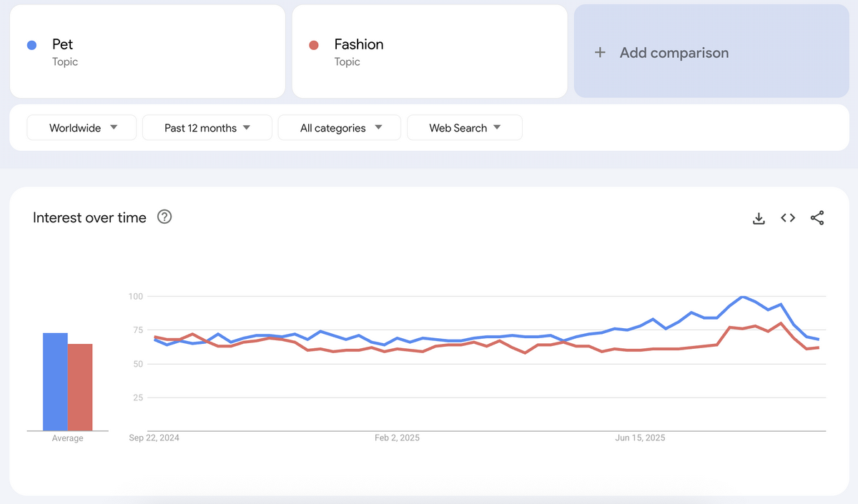Image resolution: width=858 pixels, height=504 pixels.
Task: Expand the Past 12 months time filter
Action: [x=207, y=128]
